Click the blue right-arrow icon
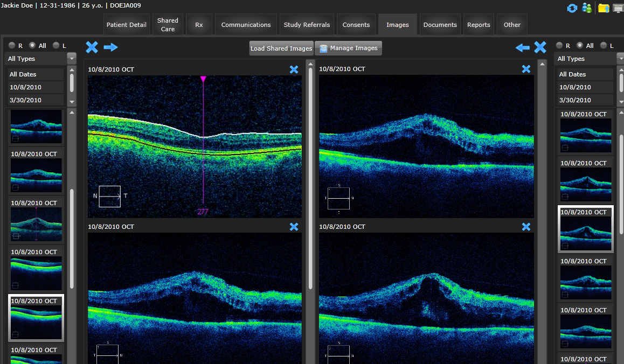 click(110, 47)
